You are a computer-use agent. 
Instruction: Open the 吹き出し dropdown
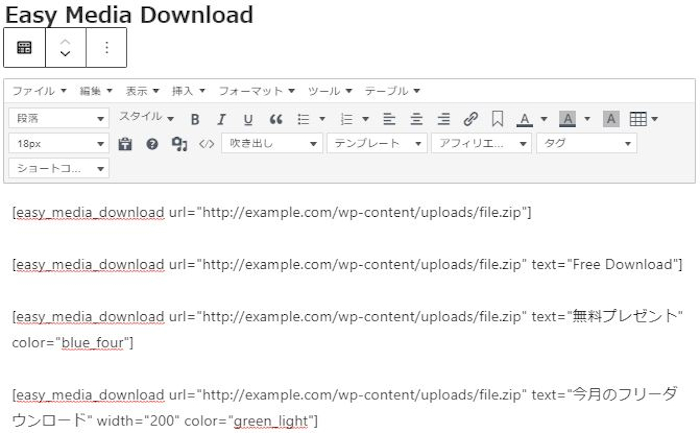272,144
